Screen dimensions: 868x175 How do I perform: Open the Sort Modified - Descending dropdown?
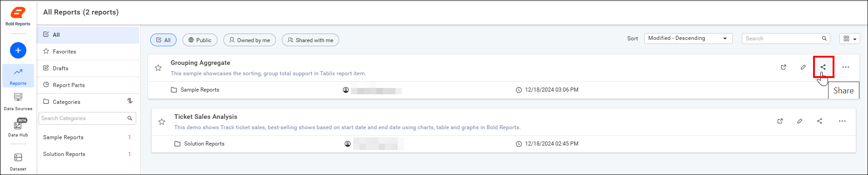coord(688,39)
